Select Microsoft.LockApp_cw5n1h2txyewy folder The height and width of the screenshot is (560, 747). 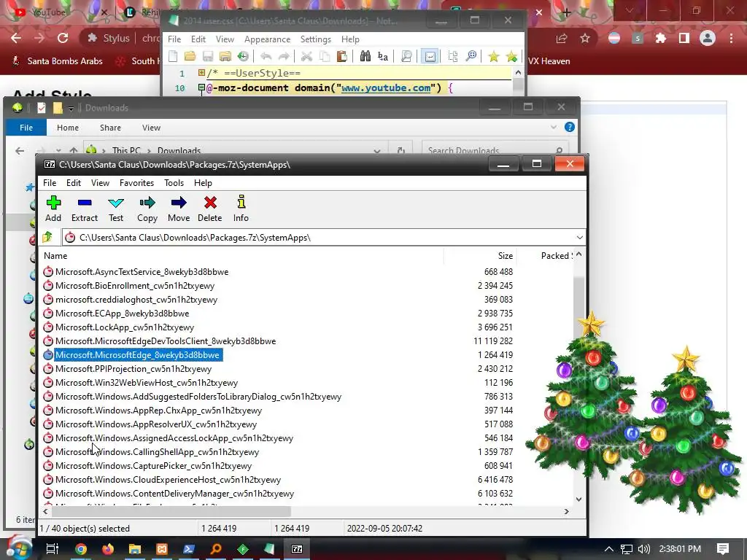[124, 327]
